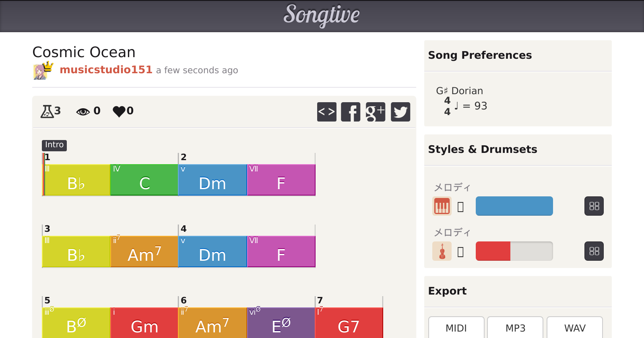
Task: Go to the Songtive home logo
Action: pyautogui.click(x=322, y=15)
